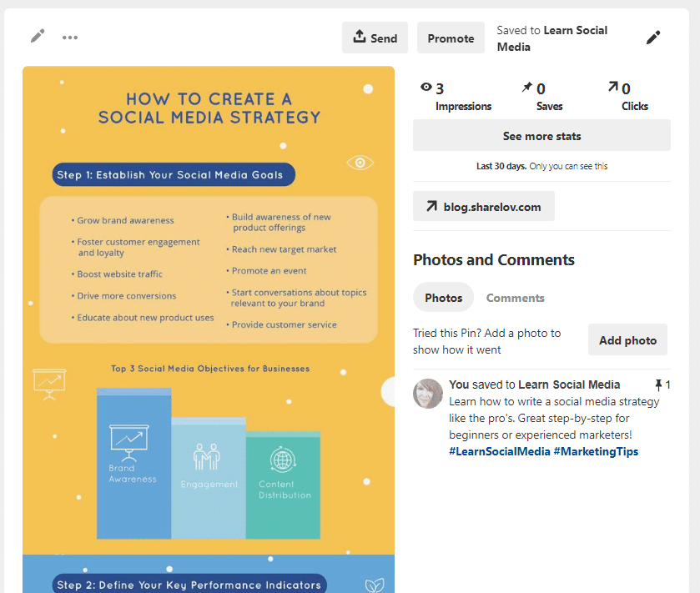Select the Photos tab
Viewport: 700px width, 593px height.
[x=443, y=297]
